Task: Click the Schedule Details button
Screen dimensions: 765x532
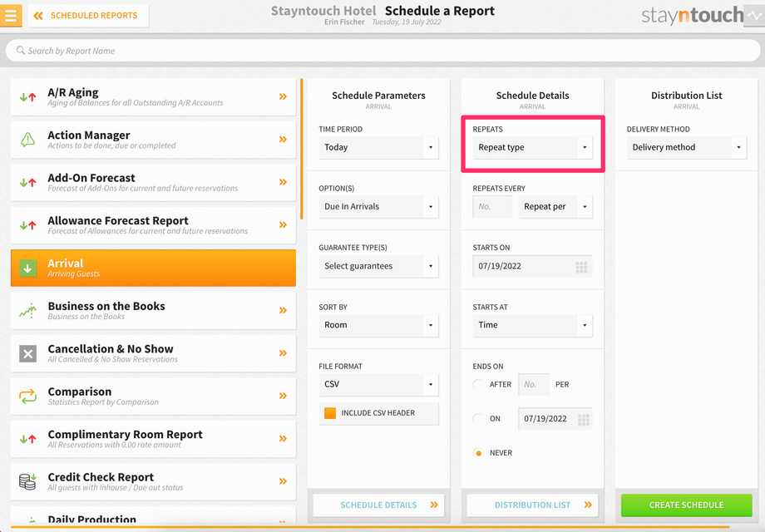Action: click(378, 505)
